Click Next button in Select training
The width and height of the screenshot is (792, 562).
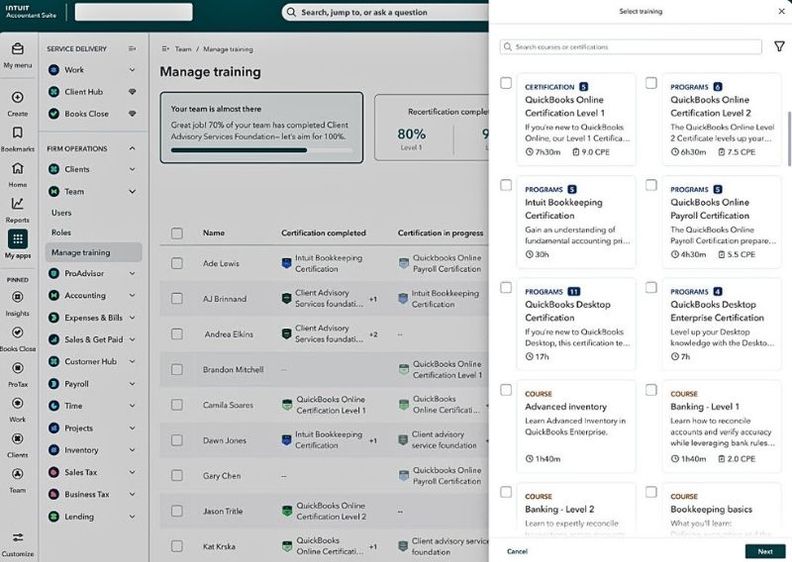[765, 551]
